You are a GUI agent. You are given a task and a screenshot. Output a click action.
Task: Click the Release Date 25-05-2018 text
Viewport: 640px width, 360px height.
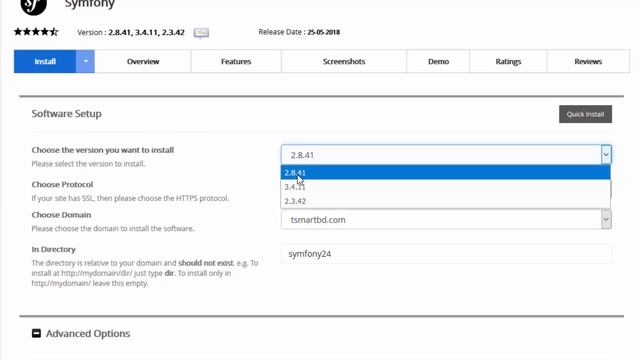[x=299, y=32]
